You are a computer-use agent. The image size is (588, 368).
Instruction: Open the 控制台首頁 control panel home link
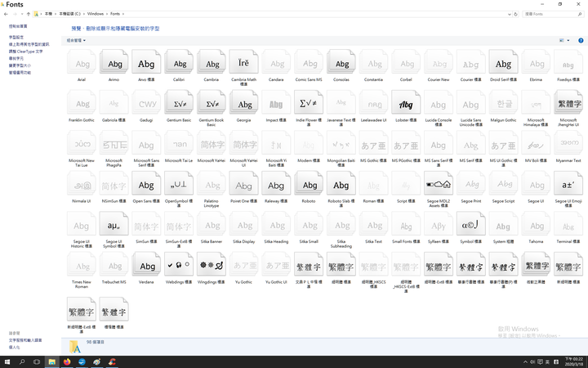(x=18, y=26)
